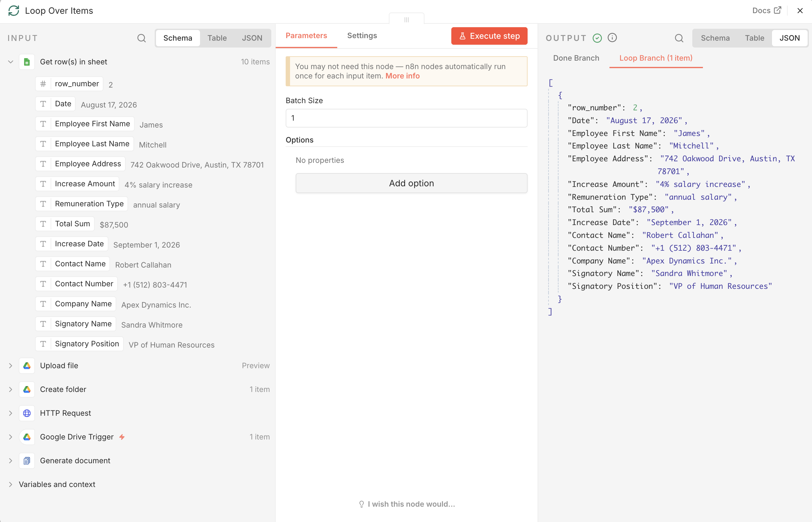Click the green output success checkmark
This screenshot has height=522, width=812.
tap(597, 38)
